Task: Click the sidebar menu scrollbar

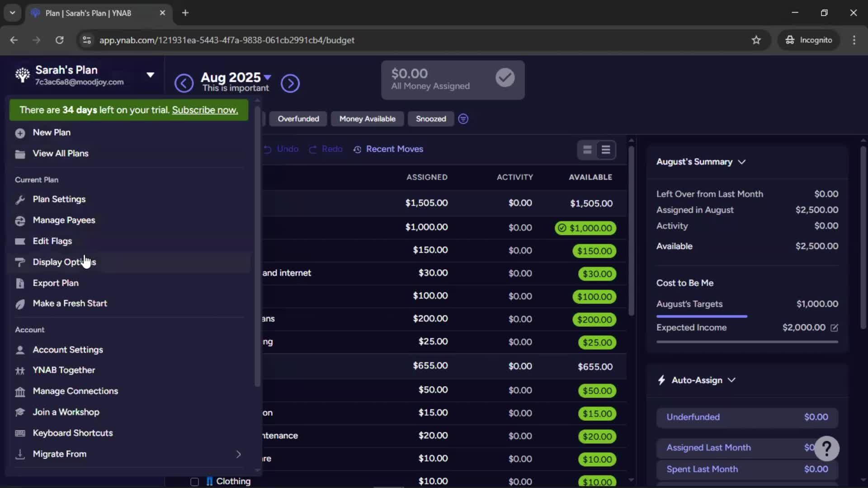Action: coord(258,246)
